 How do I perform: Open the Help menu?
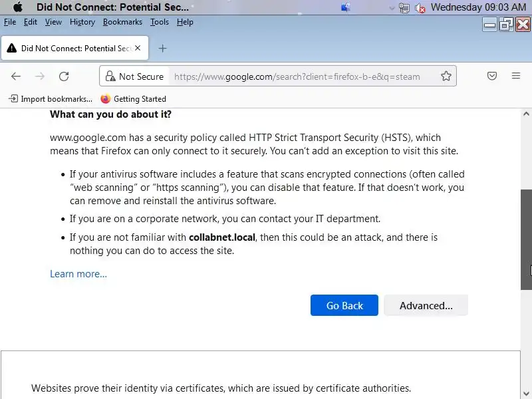[x=185, y=22]
